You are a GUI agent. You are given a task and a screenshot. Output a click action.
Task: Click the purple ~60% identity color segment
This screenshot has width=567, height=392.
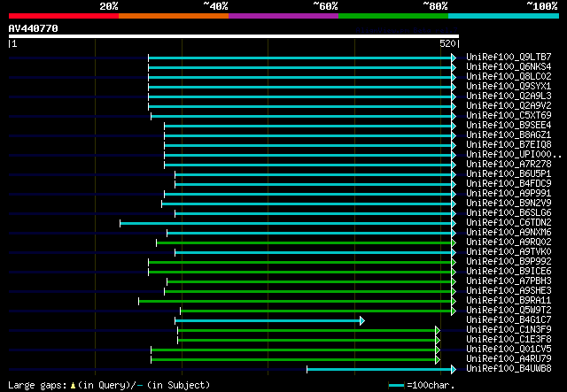point(283,16)
